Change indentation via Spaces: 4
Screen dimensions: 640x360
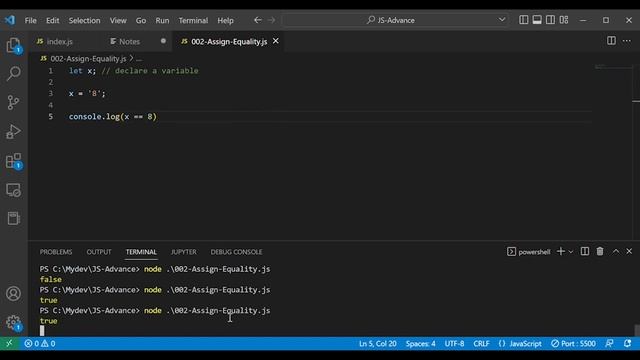click(x=420, y=344)
